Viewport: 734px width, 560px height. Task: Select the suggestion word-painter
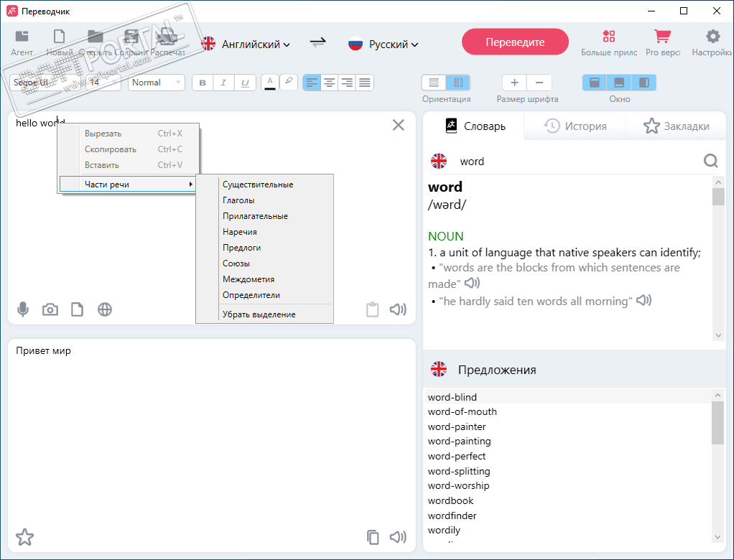tap(456, 426)
